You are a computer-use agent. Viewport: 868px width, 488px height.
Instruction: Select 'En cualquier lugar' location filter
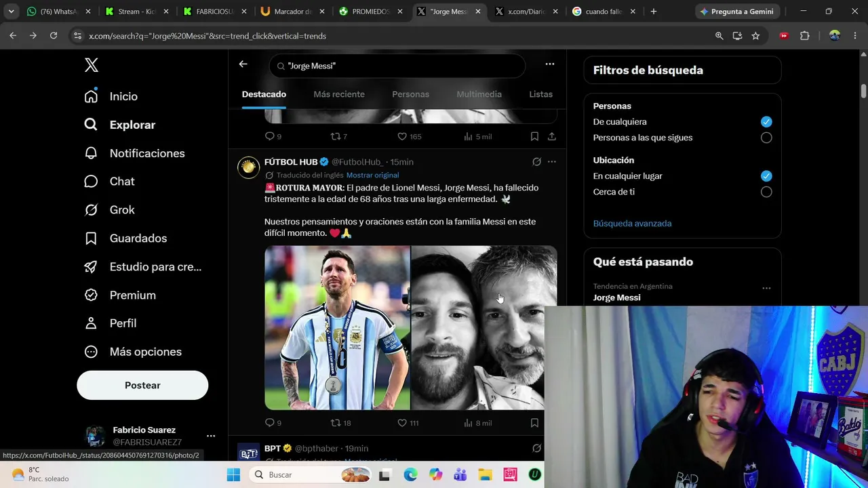[x=766, y=176]
